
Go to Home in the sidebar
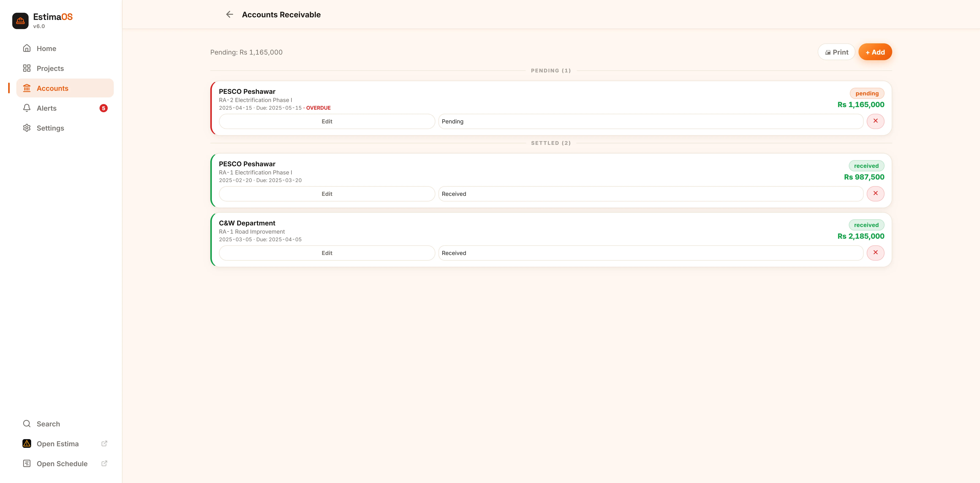[x=65, y=49]
